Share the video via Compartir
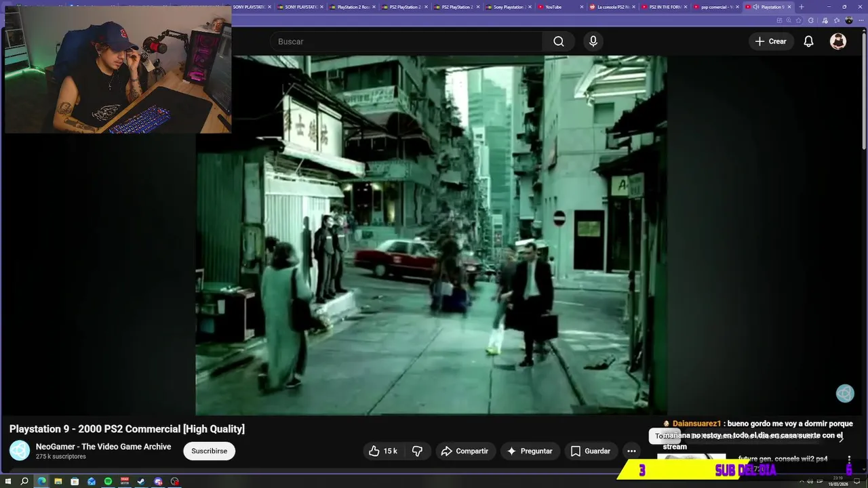This screenshot has width=868, height=488. pos(465,451)
